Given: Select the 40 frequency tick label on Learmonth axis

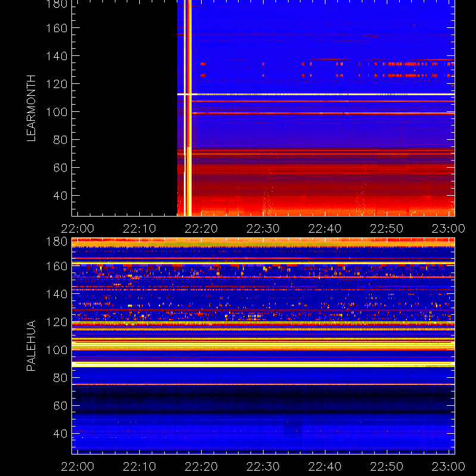Looking at the screenshot, I should tap(60, 196).
